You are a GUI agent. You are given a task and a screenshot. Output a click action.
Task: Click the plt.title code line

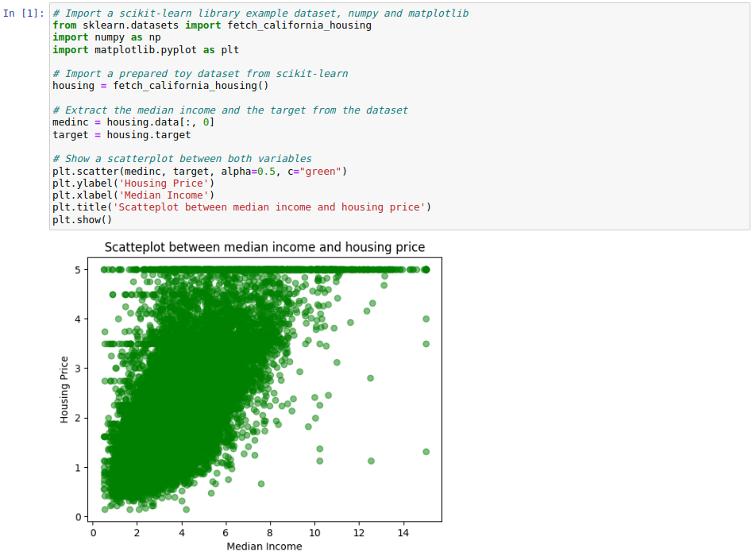tap(241, 207)
